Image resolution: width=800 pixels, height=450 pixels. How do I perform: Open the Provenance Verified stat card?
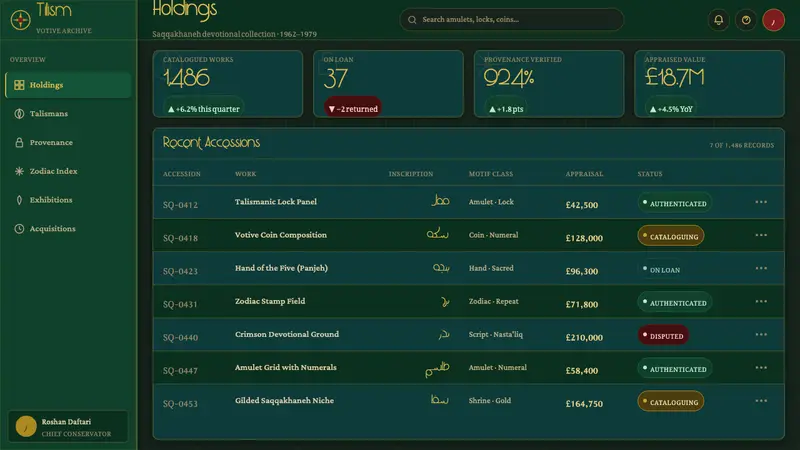pos(549,84)
